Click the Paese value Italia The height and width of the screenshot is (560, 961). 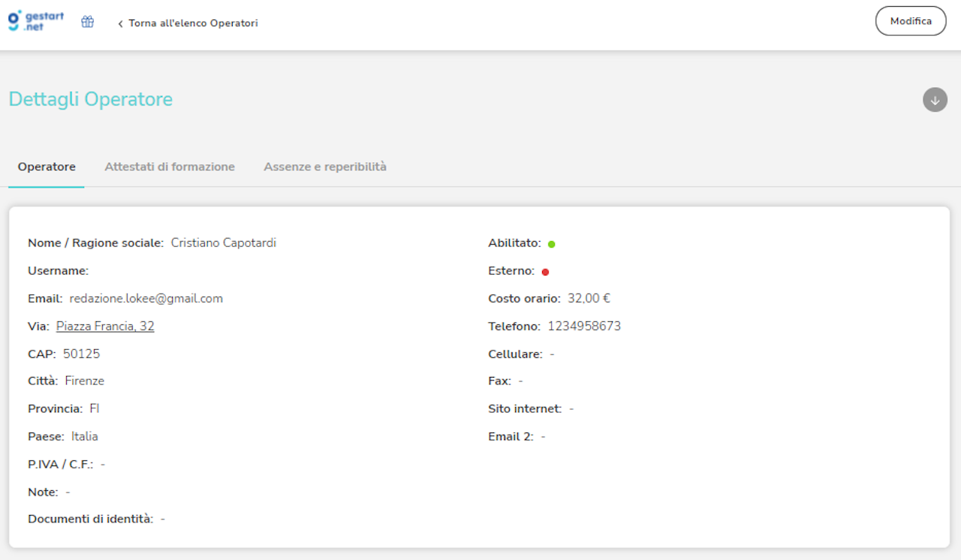85,436
